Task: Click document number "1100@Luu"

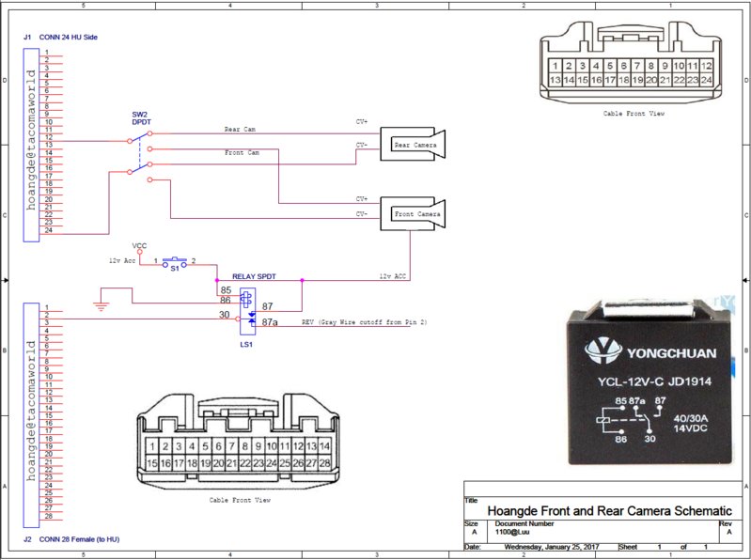Action: click(x=512, y=532)
